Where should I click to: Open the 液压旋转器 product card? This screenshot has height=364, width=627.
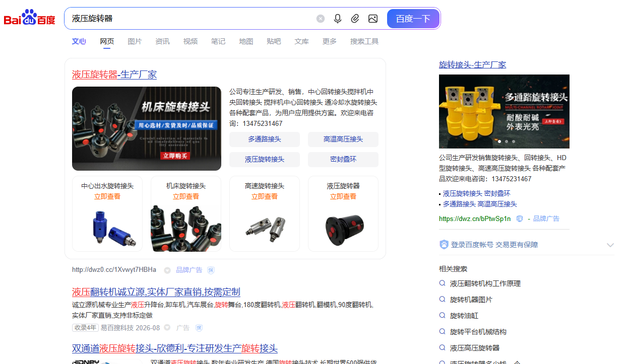(343, 213)
